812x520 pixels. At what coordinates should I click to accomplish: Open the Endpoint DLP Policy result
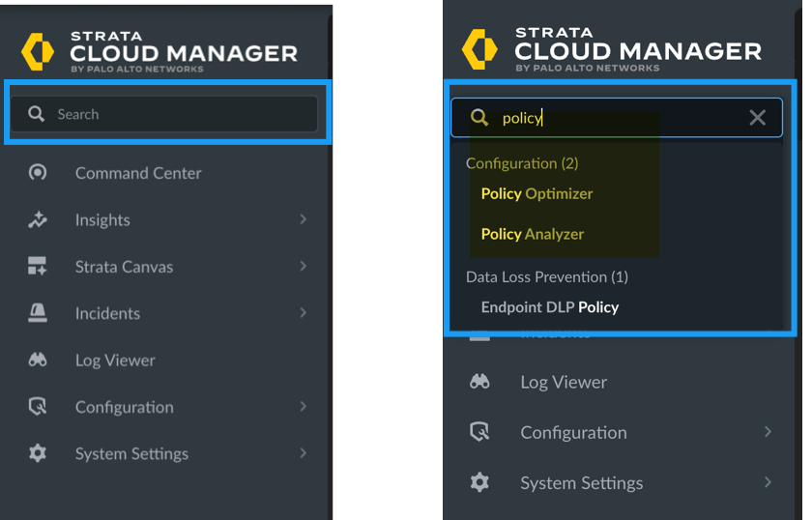click(x=549, y=307)
